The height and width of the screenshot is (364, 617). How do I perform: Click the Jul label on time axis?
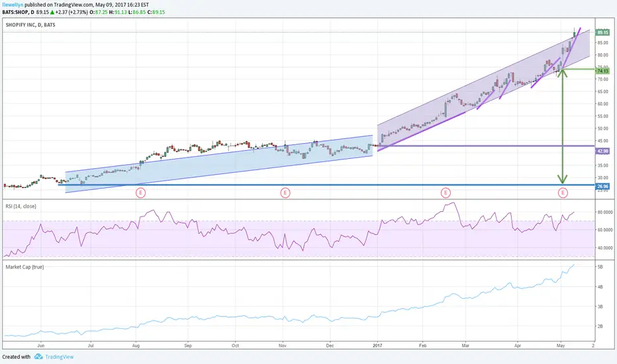pos(91,345)
